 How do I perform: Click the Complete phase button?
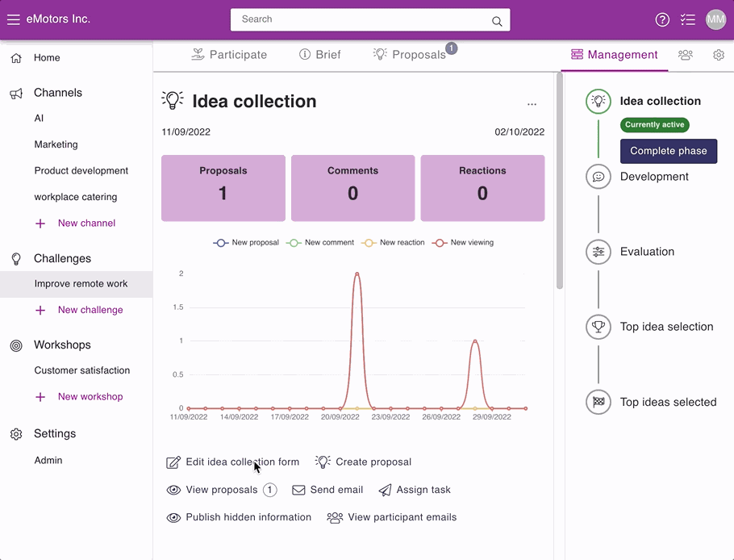(669, 151)
